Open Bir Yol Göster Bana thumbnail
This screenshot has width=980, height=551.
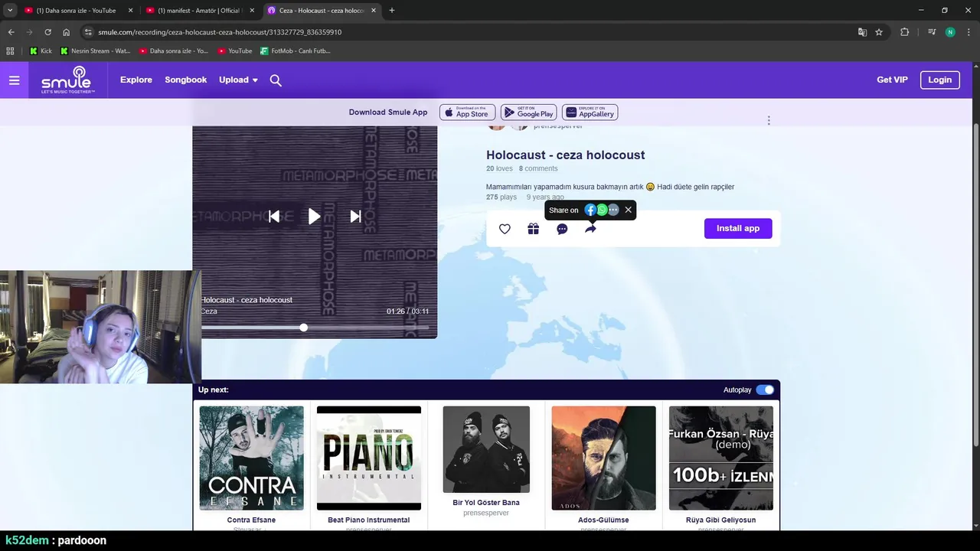[x=486, y=449]
